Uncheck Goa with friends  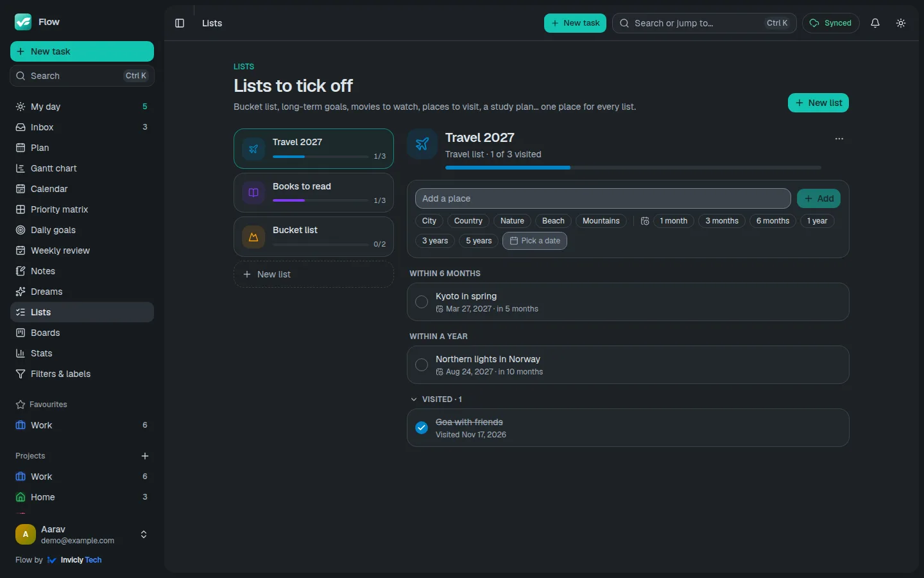(422, 428)
